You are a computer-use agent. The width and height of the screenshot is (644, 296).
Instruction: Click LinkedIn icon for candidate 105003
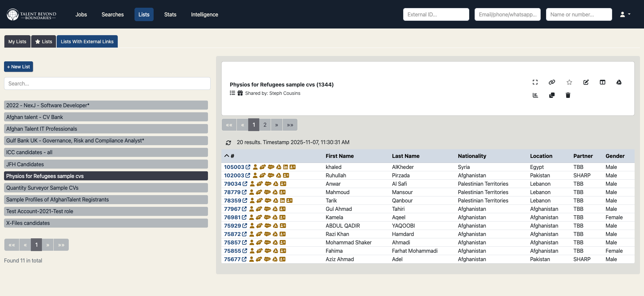(x=285, y=167)
